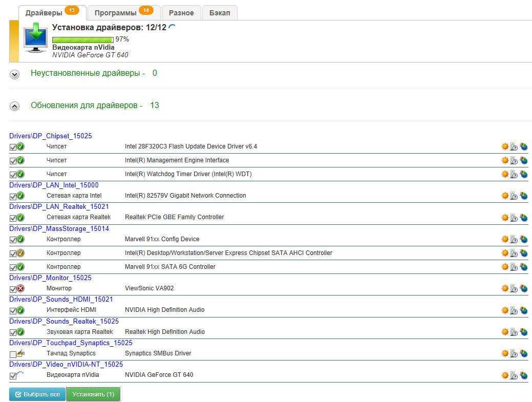Uncheck the NVIDIA GeForce GT 640 checkbox
This screenshot has height=402, width=532.
coord(13,375)
